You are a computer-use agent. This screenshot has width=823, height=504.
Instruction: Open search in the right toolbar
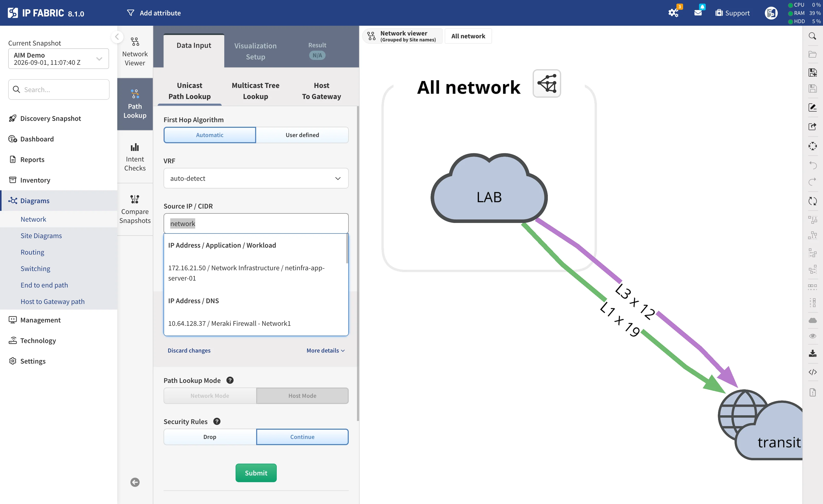coord(812,36)
